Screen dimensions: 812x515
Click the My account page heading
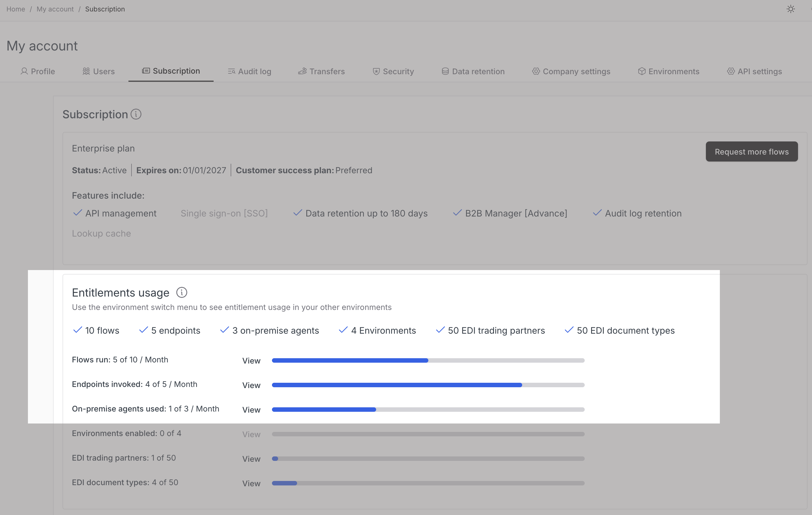[x=42, y=46]
